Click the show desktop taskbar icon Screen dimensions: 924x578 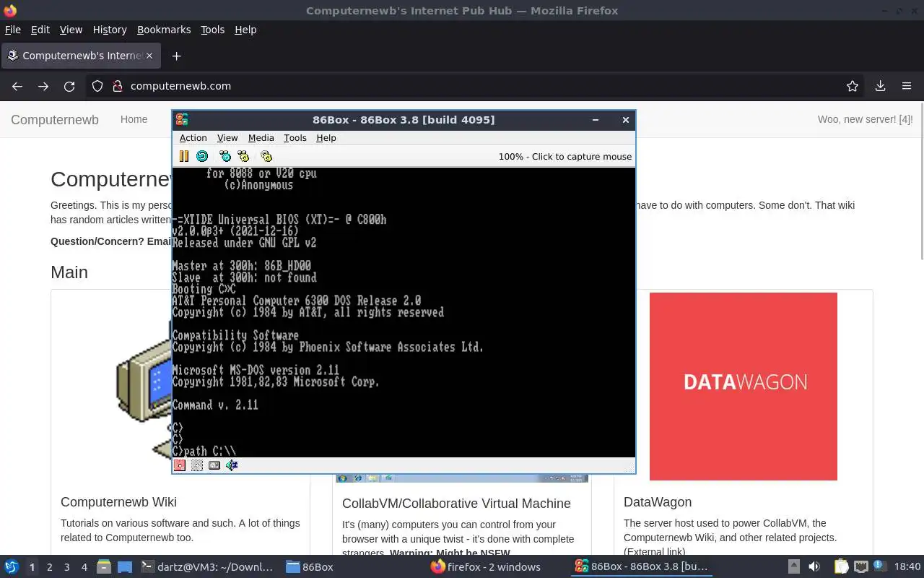(x=125, y=567)
